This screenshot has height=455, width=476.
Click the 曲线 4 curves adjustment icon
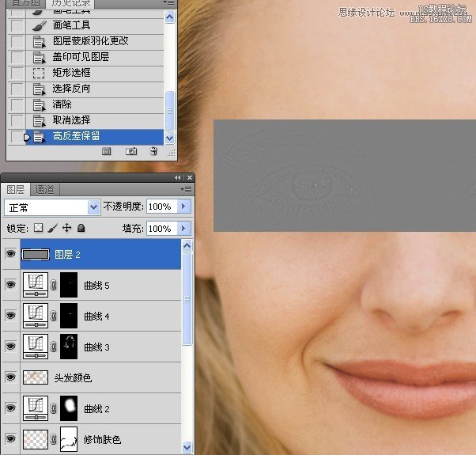(36, 316)
